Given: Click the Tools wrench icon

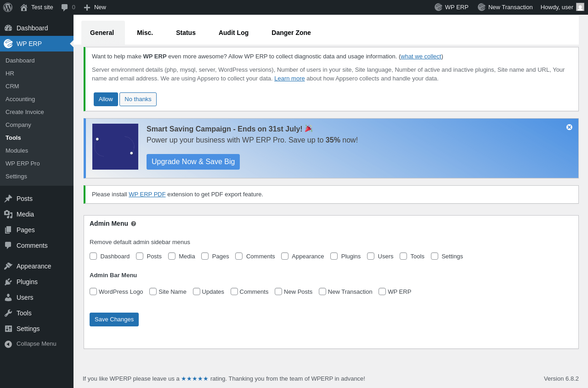Looking at the screenshot, I should [x=8, y=313].
